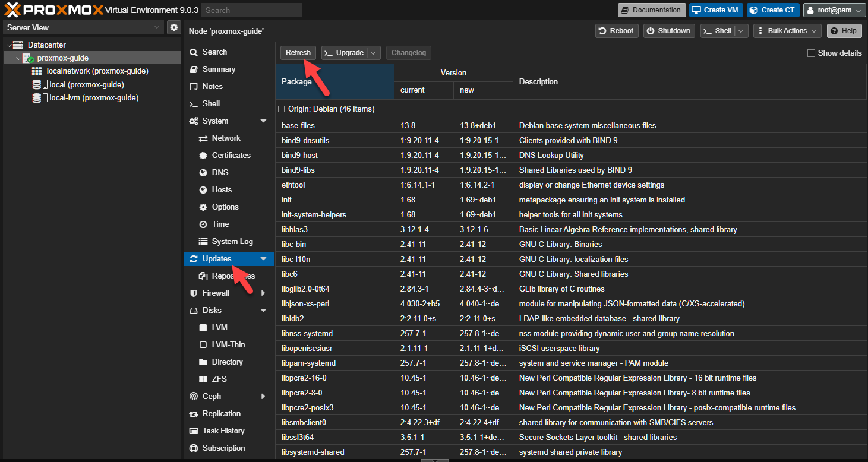This screenshot has height=462, width=868.
Task: Collapse the Origin: Debian group
Action: (x=282, y=109)
